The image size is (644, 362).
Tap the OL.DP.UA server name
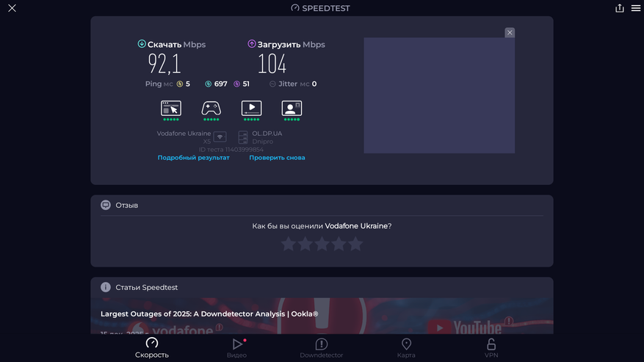click(x=267, y=134)
